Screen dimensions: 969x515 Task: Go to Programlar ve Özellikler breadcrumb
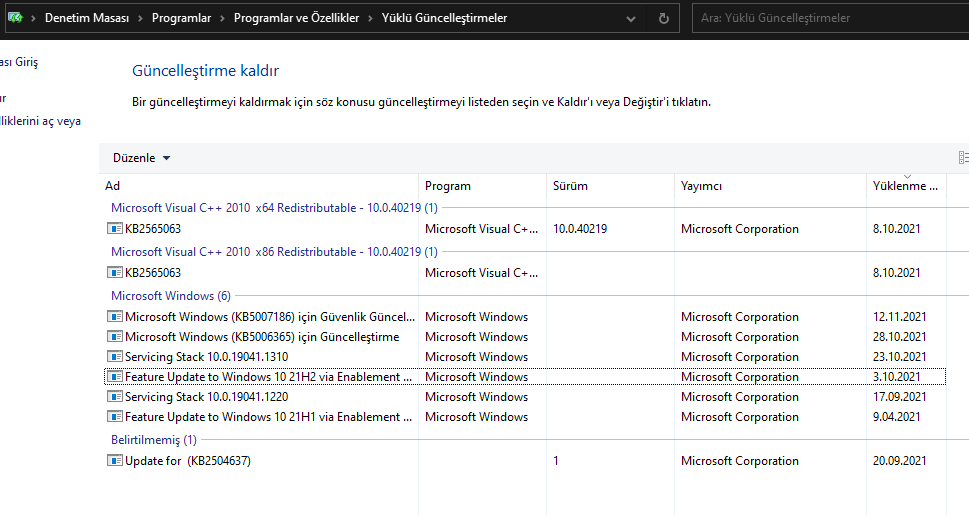click(296, 18)
